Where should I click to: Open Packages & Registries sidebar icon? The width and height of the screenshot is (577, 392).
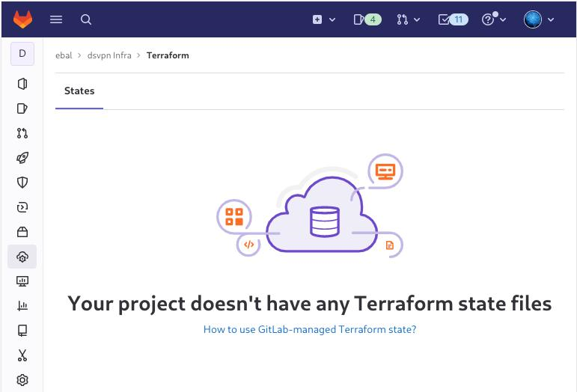click(22, 232)
